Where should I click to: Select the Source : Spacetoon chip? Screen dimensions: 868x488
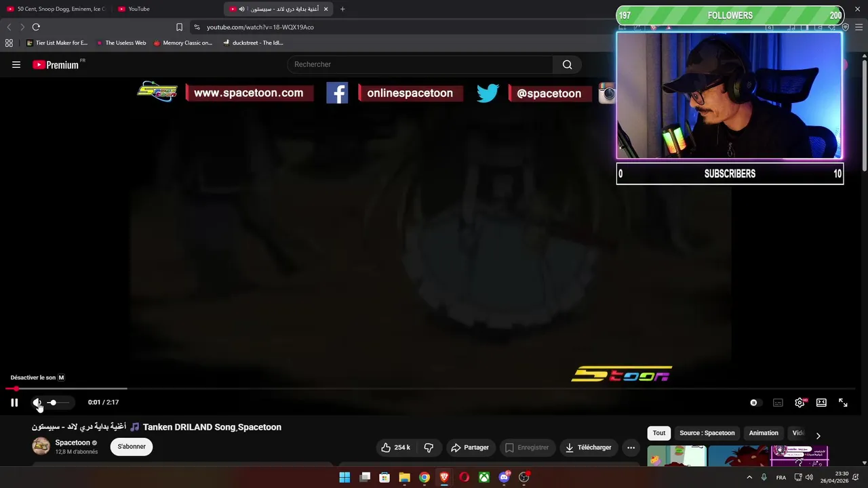(707, 433)
